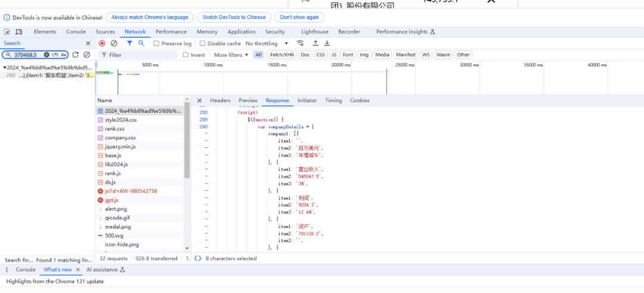Filter requests by JS type
644x293 pixels.
[x=335, y=55]
